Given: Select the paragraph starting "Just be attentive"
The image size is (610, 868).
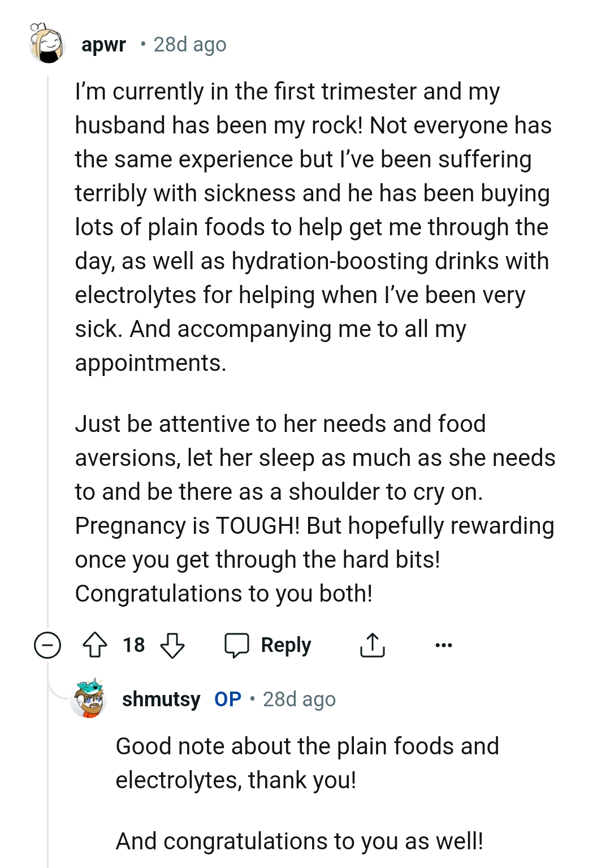Looking at the screenshot, I should coord(314,508).
